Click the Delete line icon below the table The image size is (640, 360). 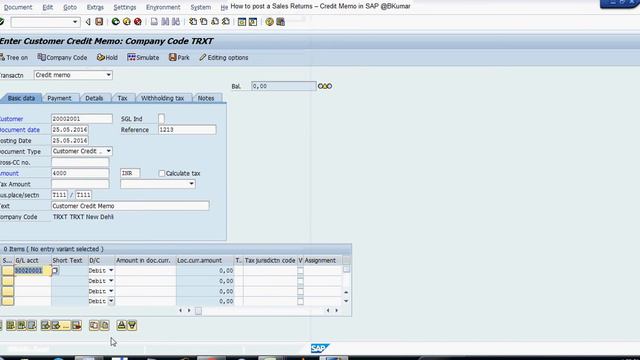coord(76,325)
